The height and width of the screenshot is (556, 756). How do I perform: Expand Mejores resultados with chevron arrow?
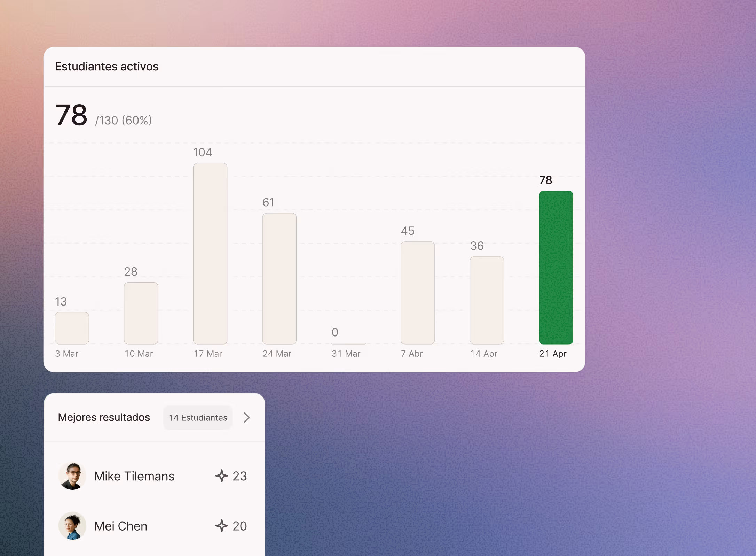[246, 417]
